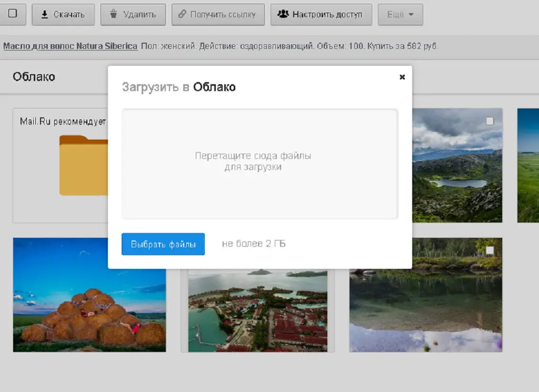Viewport: 539px width, 392px height.
Task: Open the river reflection photo thumbnail
Action: pos(425,305)
